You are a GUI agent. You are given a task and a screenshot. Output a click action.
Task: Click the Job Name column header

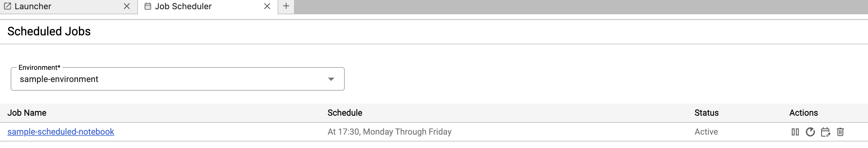[27, 113]
